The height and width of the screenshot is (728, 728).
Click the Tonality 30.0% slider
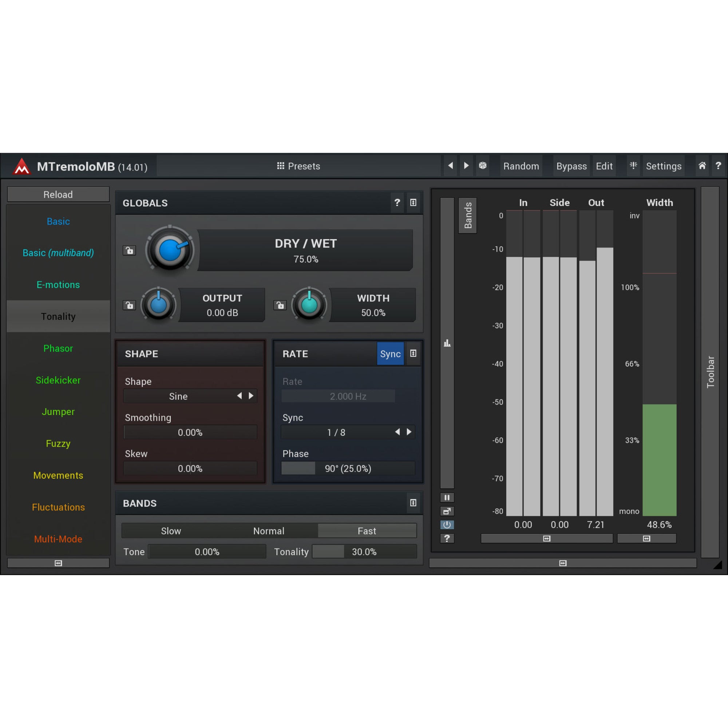pos(364,552)
